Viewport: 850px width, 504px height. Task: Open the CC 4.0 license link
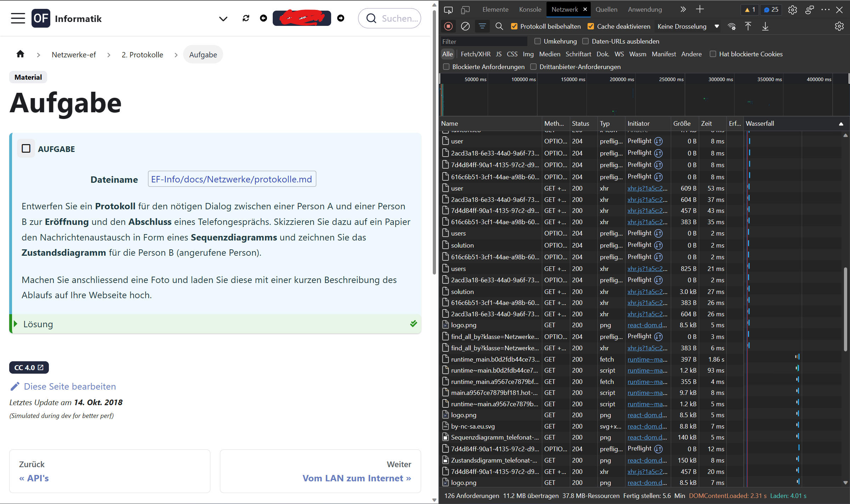(29, 368)
